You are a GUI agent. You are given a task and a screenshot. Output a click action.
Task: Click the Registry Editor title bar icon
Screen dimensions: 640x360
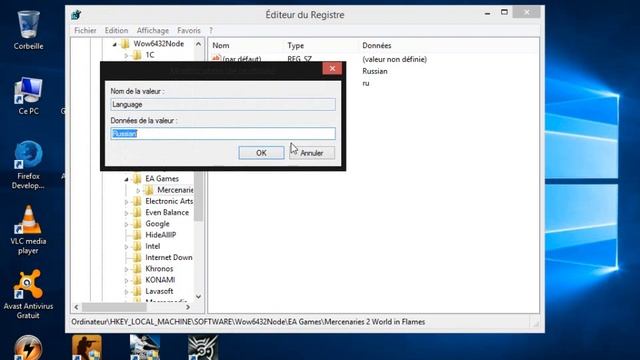pyautogui.click(x=76, y=15)
